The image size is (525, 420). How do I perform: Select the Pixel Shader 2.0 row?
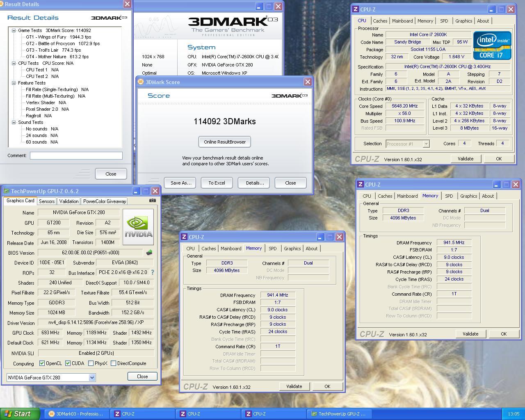click(47, 109)
